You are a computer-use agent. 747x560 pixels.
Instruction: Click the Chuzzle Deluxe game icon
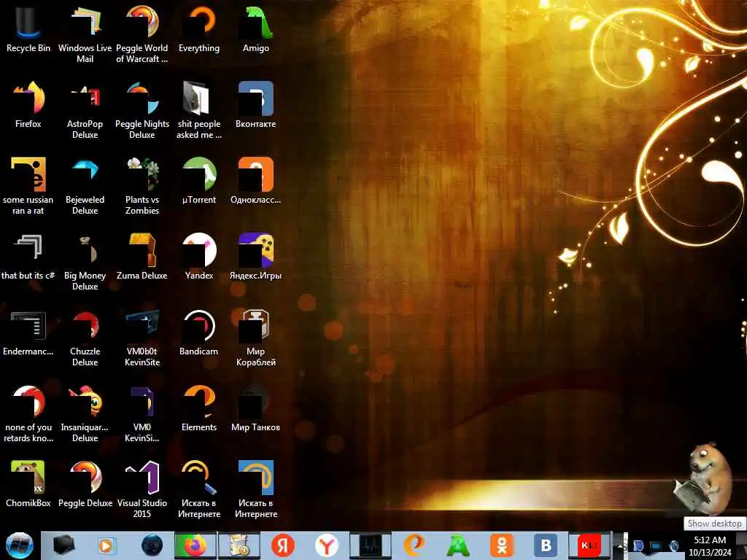pos(85,337)
